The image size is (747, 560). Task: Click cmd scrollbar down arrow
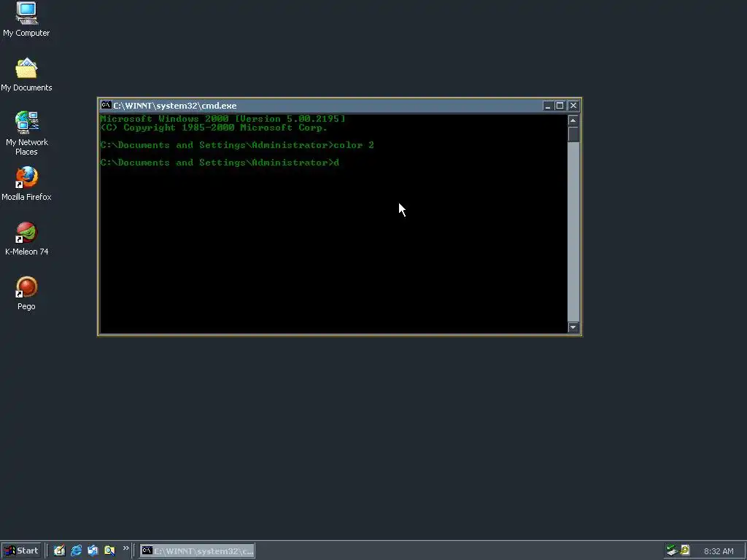pyautogui.click(x=573, y=327)
